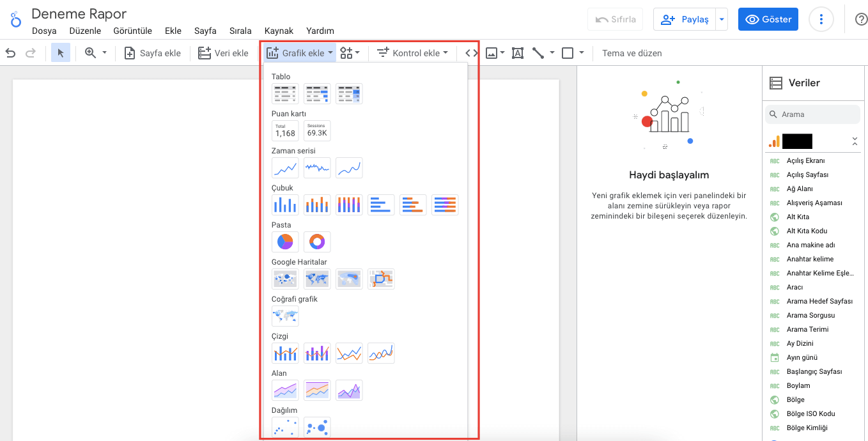Select the Coğrafi grafik world map chart
The height and width of the screenshot is (441, 868).
(284, 316)
